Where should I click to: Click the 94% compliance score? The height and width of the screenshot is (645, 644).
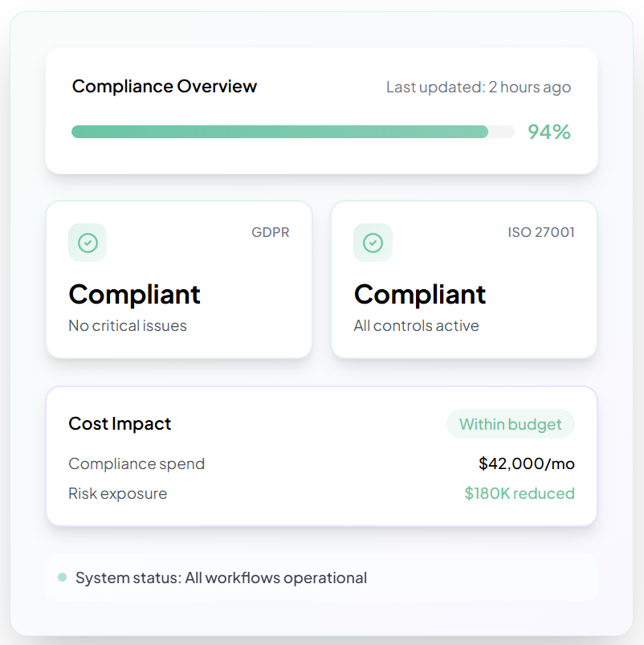549,132
